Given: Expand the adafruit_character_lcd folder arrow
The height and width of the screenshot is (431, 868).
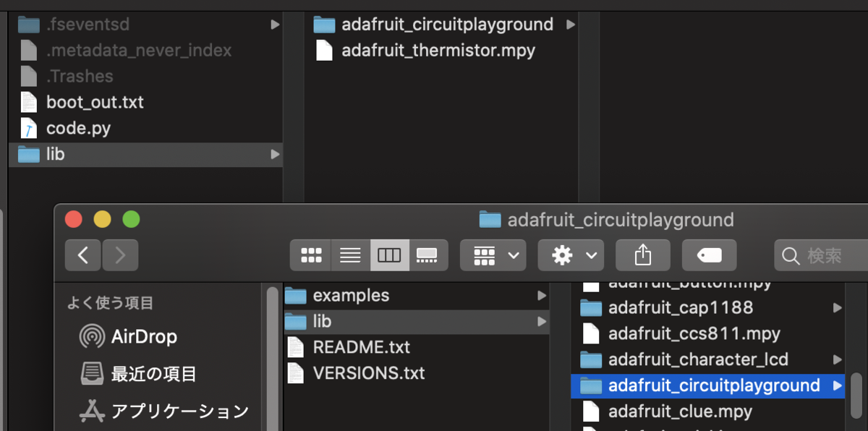Looking at the screenshot, I should (x=837, y=359).
